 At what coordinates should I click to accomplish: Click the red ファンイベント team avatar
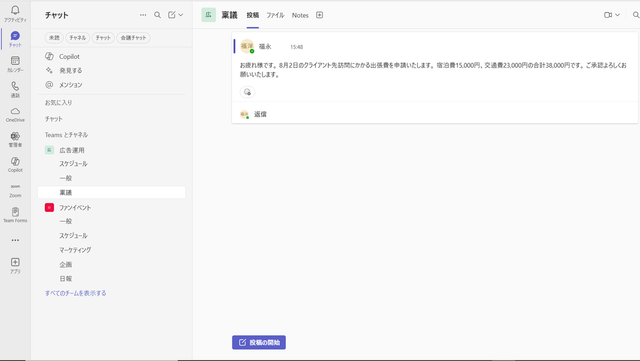tap(49, 207)
